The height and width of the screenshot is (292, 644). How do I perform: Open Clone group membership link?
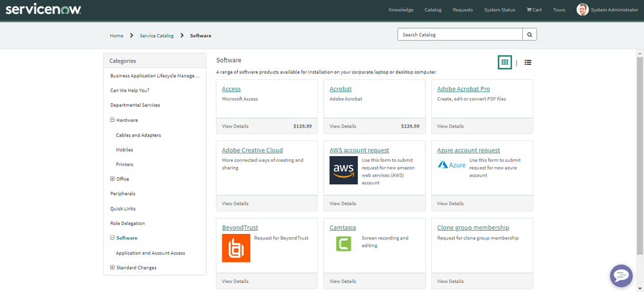pos(473,228)
